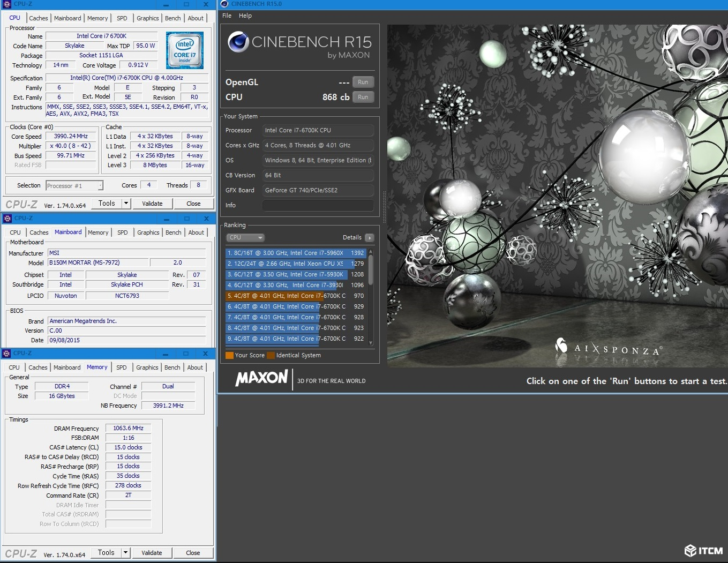Open the File menu in Cinebench
The image size is (728, 563).
coord(227,16)
